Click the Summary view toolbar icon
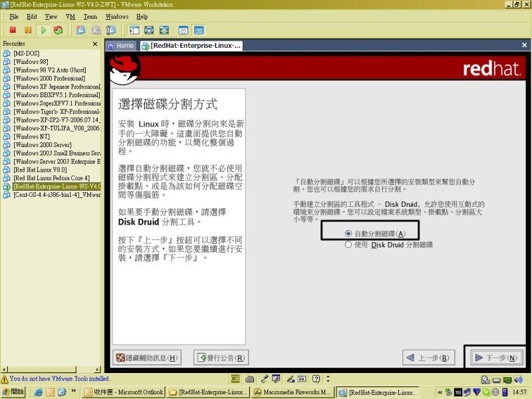Viewport: 532px width, 399px height. 184,30
